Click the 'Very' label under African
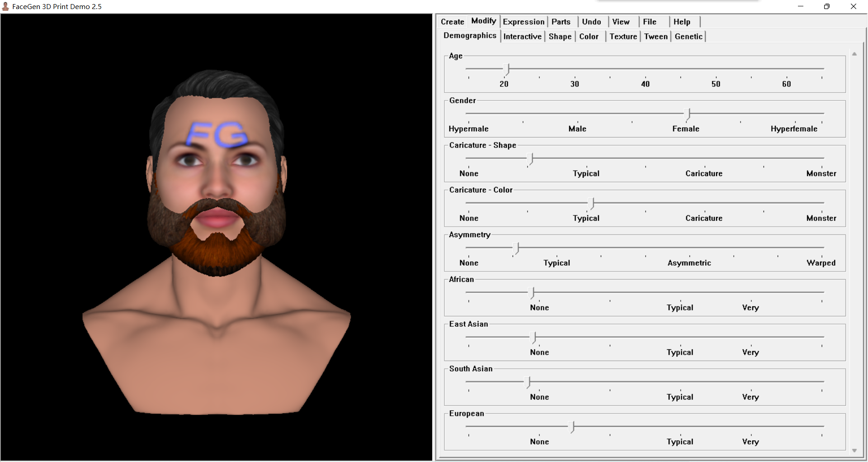The width and height of the screenshot is (868, 462). tap(750, 308)
